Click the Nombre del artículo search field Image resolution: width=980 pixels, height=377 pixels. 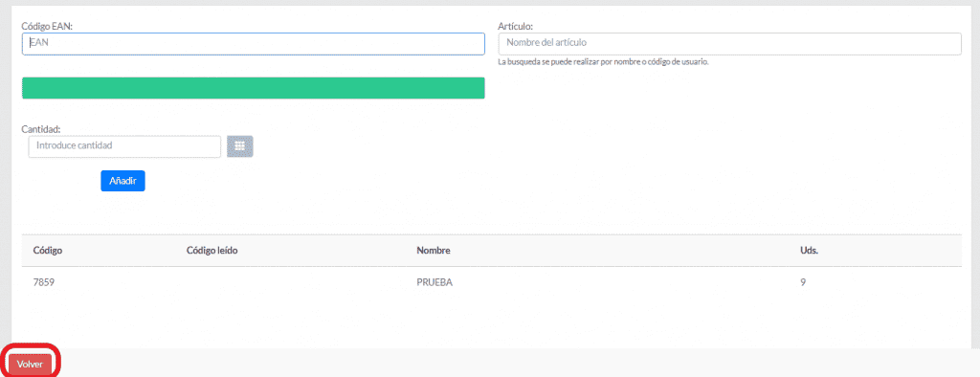(x=729, y=44)
